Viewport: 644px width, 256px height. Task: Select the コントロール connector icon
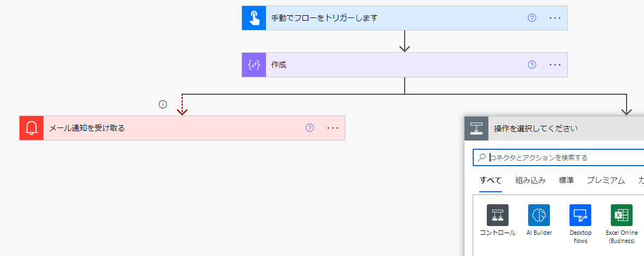click(498, 215)
